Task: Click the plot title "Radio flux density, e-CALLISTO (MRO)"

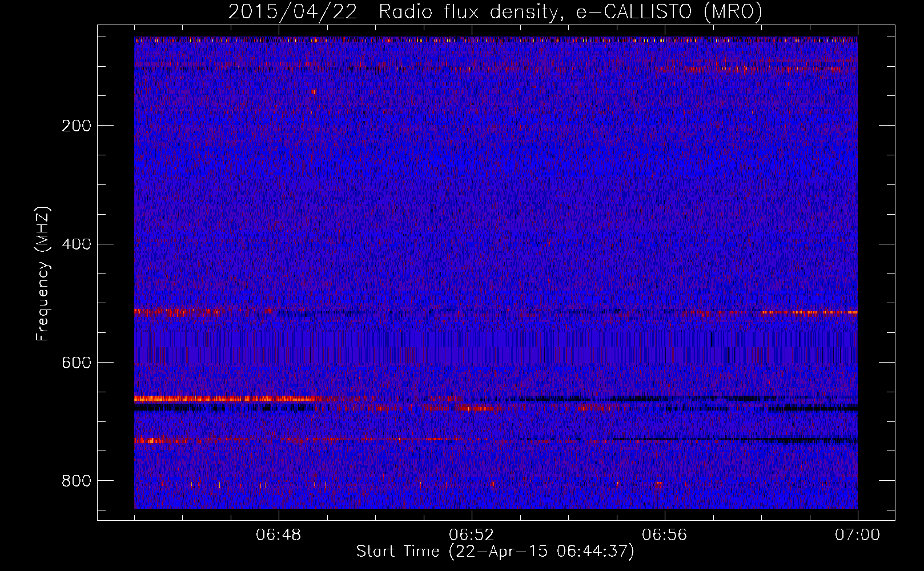Action: click(x=571, y=11)
